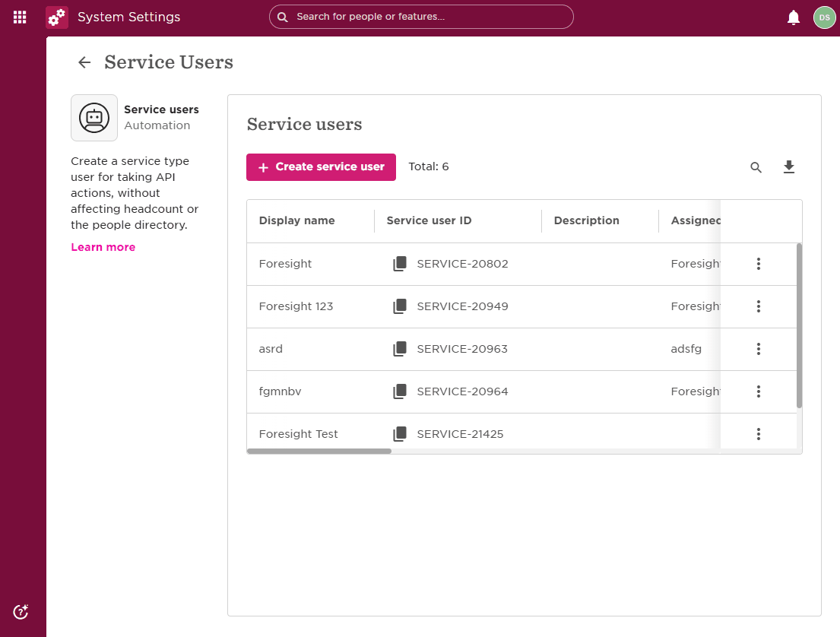Open the more actions menu for Foresight 123
Screen dimensions: 840x637
coord(759,306)
